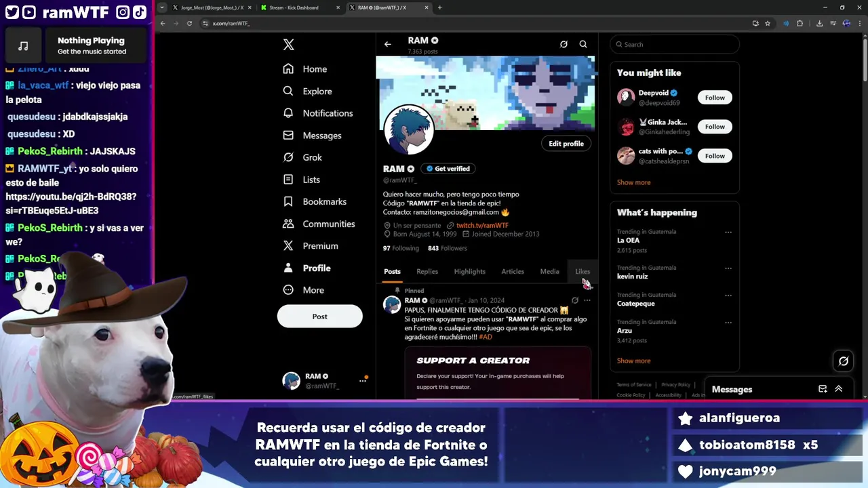Switch to the Media tab
The image size is (868, 488).
[x=549, y=272]
